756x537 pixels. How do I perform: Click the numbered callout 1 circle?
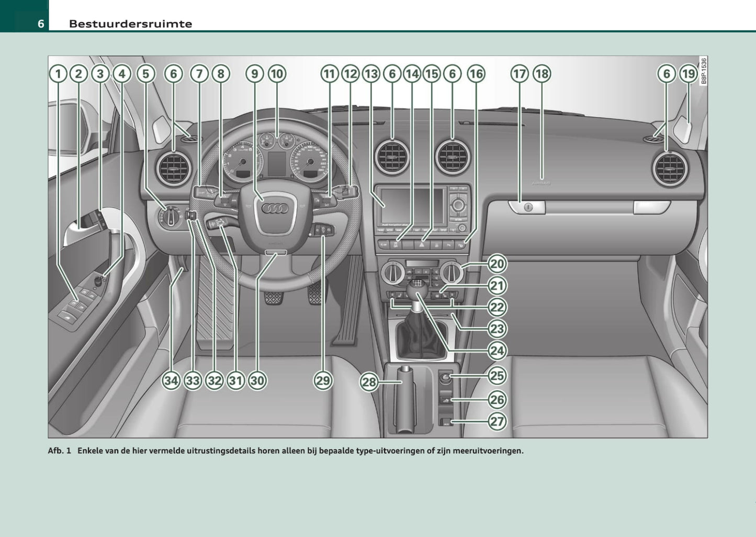tap(58, 74)
